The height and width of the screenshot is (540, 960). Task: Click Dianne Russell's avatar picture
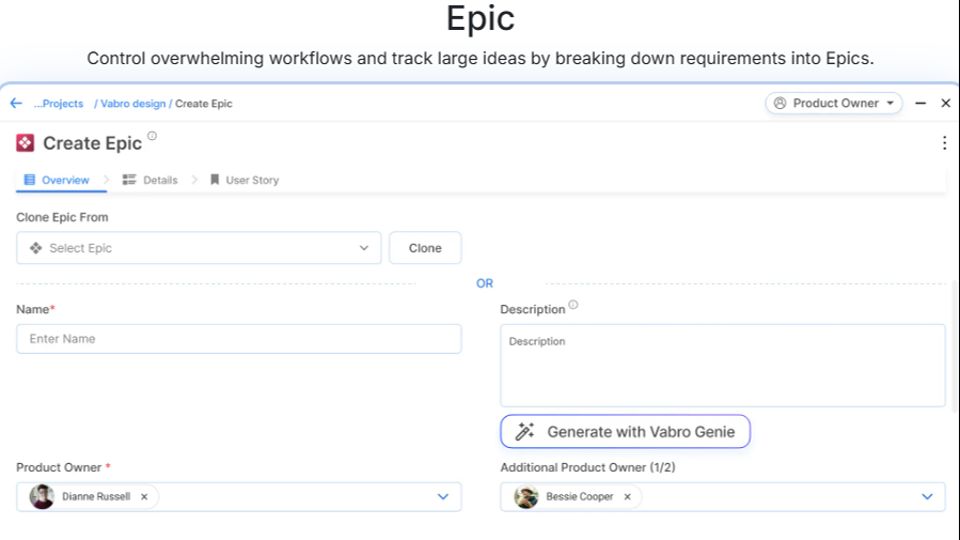tap(42, 496)
